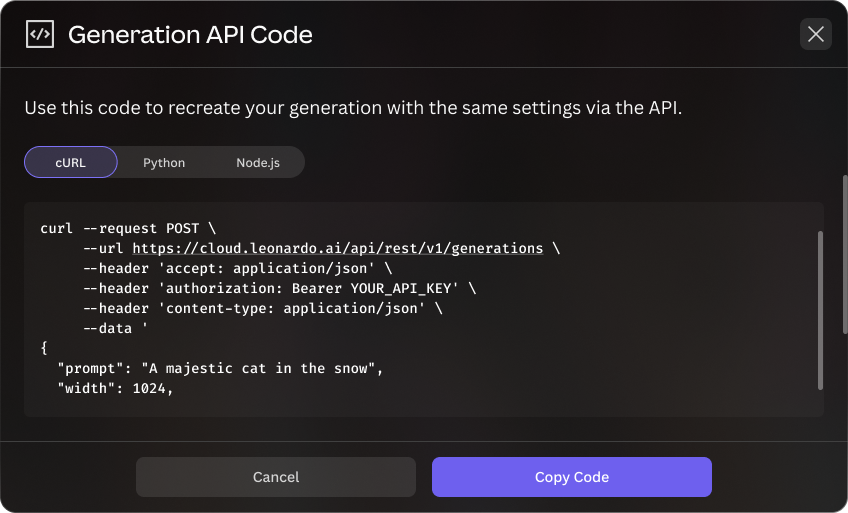Click the accept application/json header line
This screenshot has height=513, width=848.
pyautogui.click(x=237, y=268)
